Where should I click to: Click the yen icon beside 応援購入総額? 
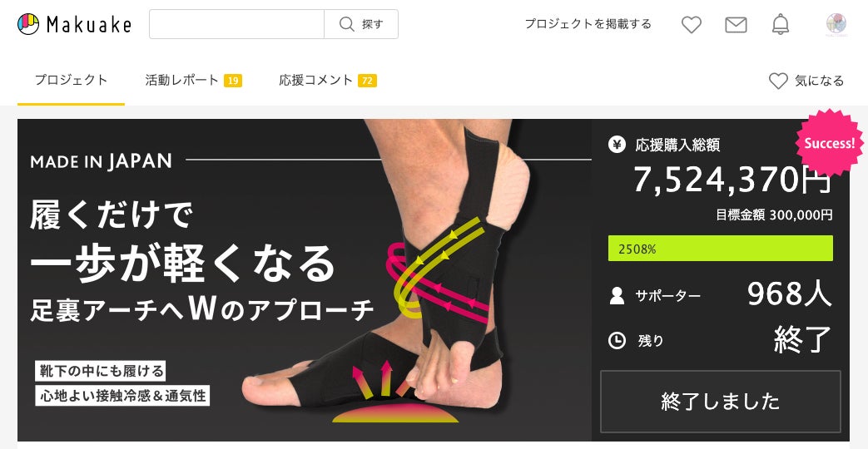tap(617, 145)
